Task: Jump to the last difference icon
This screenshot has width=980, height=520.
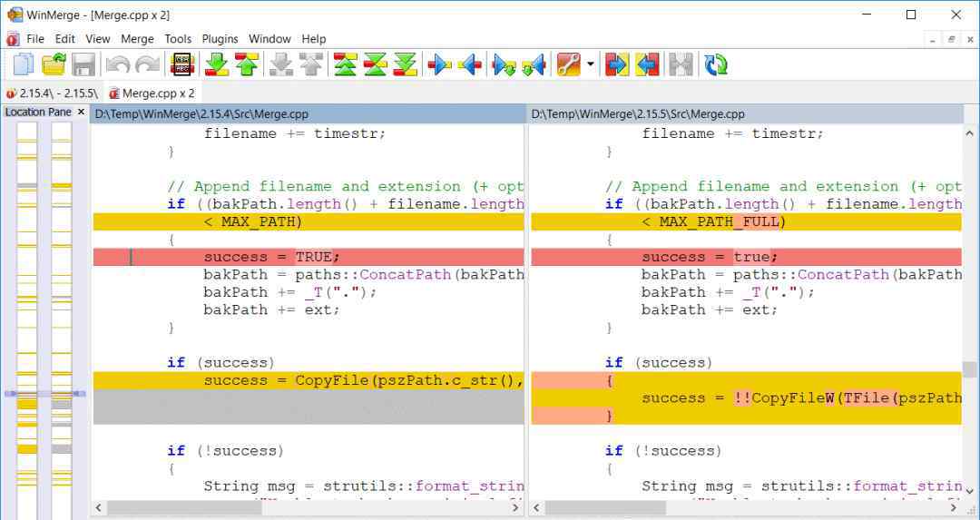Action: 405,65
